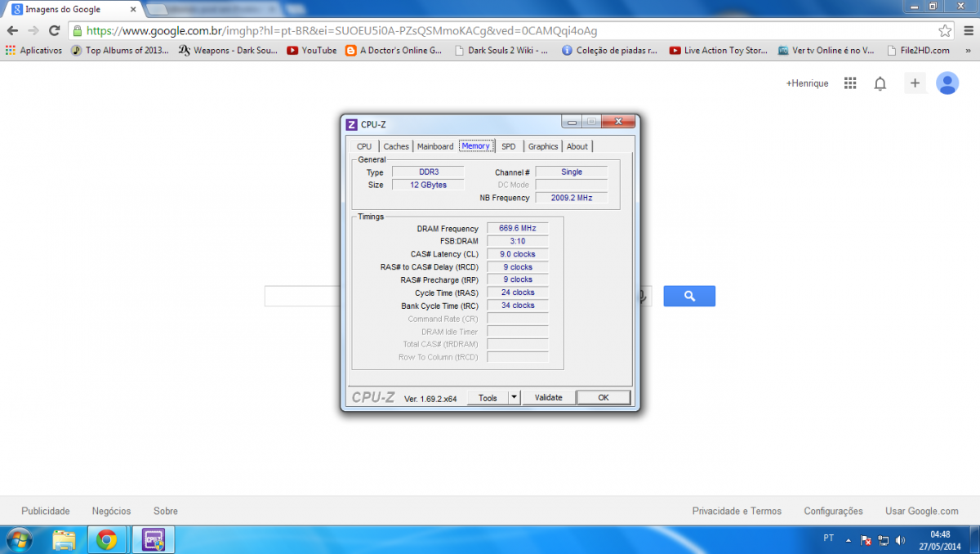Bookmark this page with the star icon
The width and height of the screenshot is (980, 554).
coord(945,31)
